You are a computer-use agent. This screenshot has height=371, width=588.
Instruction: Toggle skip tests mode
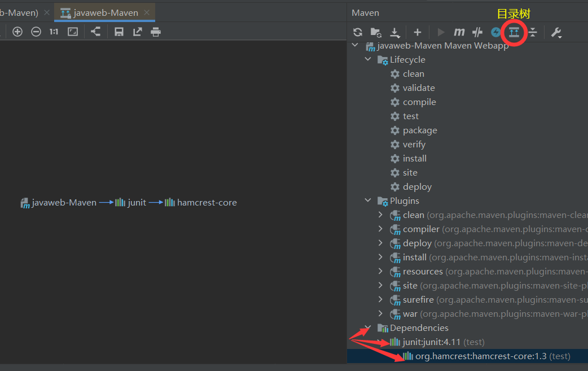click(495, 32)
